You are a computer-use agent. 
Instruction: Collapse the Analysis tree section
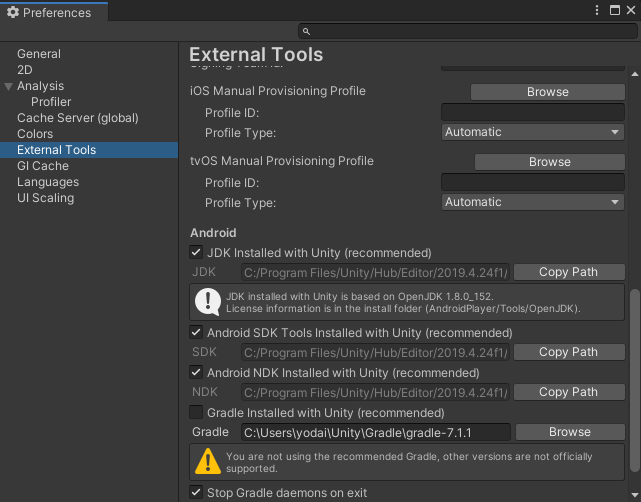click(x=9, y=86)
